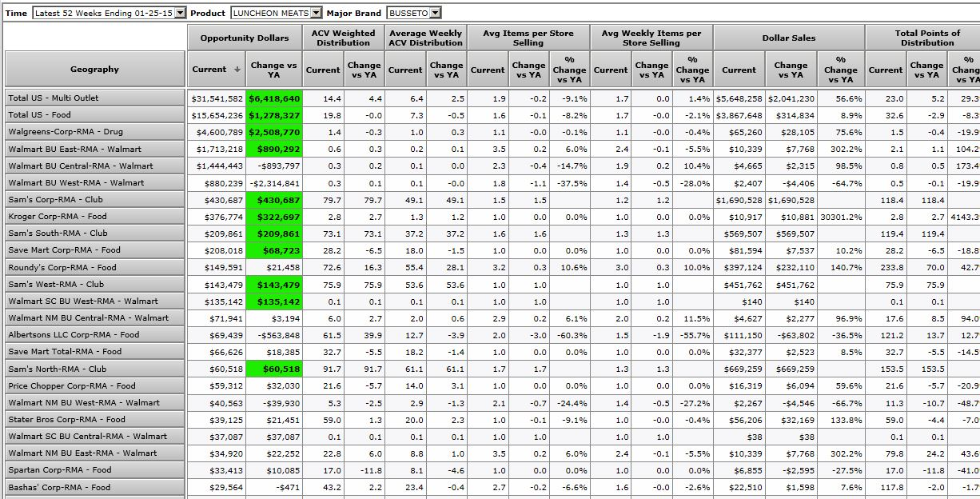Select the Bashas' Corp-RMA - Food row
Image resolution: width=980 pixels, height=499 pixels.
point(94,487)
